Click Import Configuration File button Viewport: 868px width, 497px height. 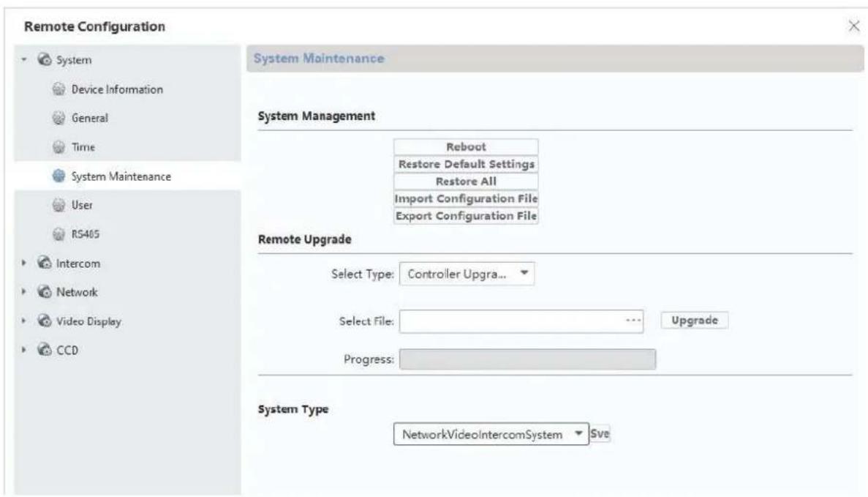tap(466, 198)
